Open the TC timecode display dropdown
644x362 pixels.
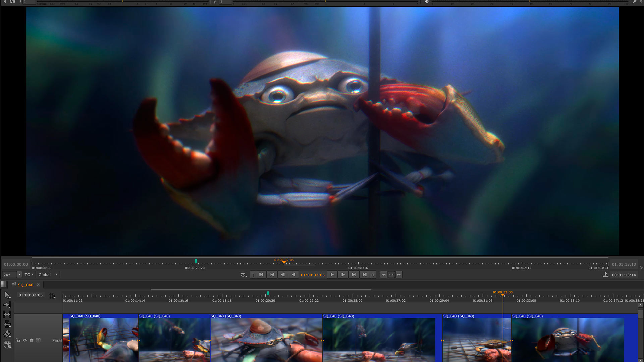pyautogui.click(x=29, y=275)
